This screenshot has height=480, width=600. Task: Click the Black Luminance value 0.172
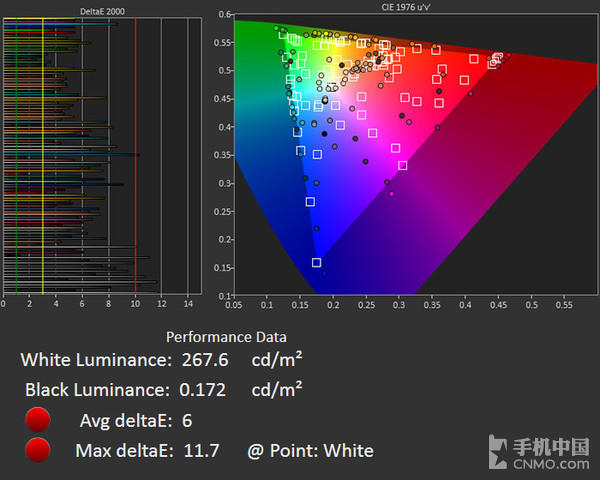[x=202, y=390]
